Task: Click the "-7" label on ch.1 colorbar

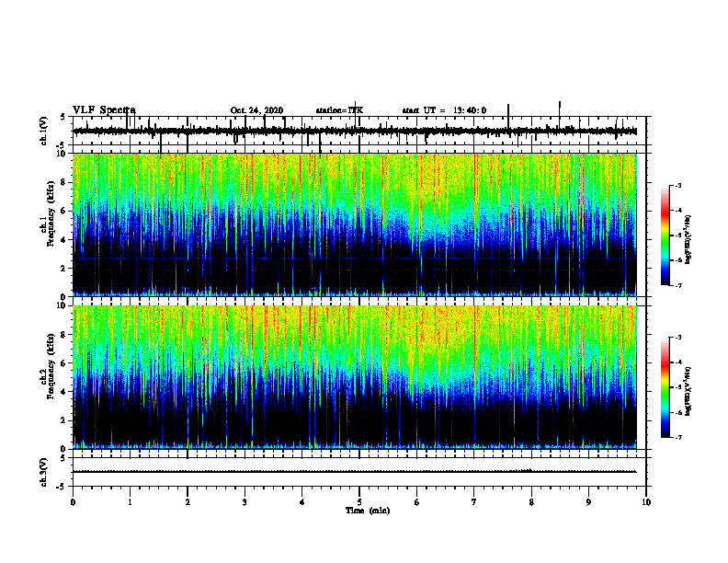Action: (x=678, y=285)
